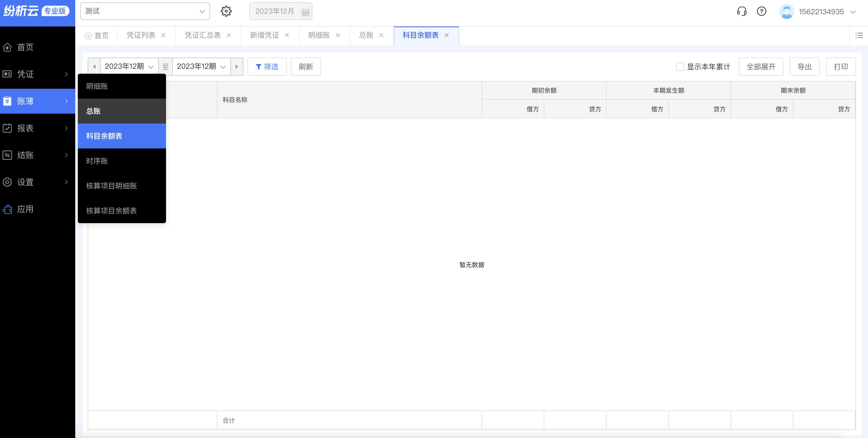Click the 报表 report icon in sidebar
868x438 pixels.
click(x=8, y=128)
